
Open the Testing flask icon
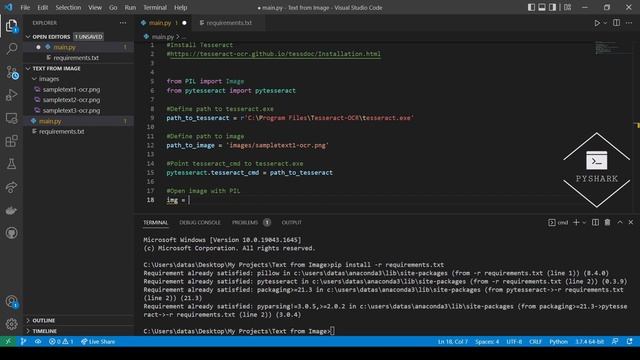(x=11, y=164)
